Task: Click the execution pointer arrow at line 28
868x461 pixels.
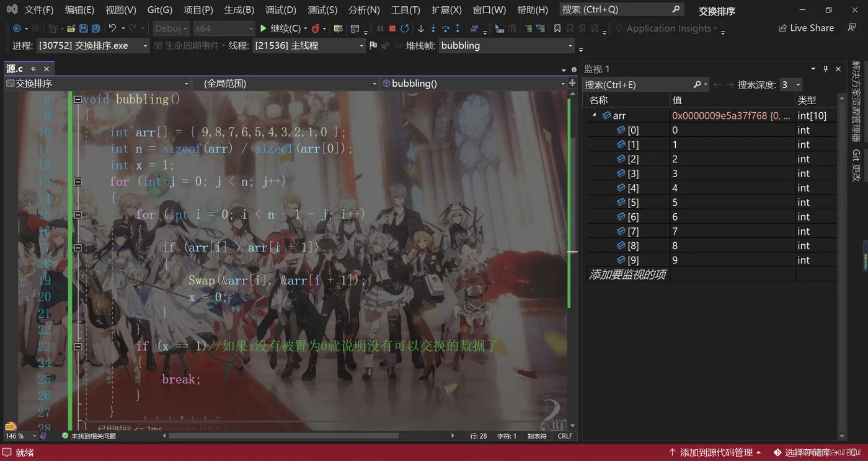Action: (x=11, y=426)
